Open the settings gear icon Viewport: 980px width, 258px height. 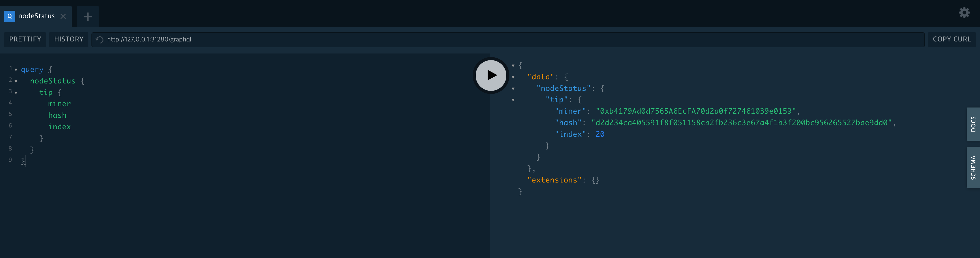coord(964,13)
